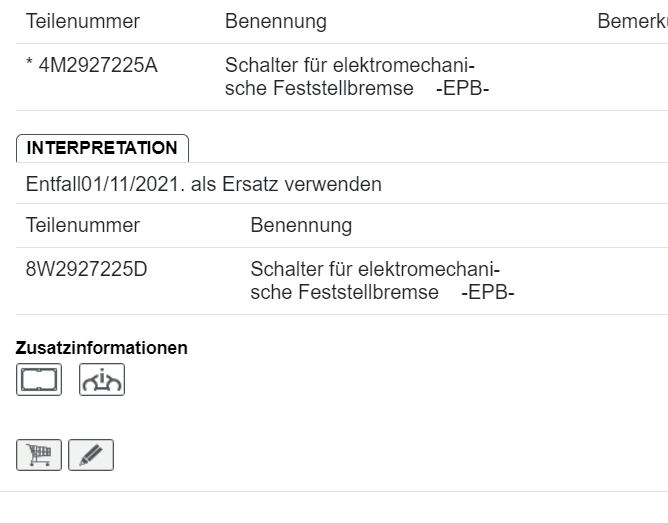Open the vehicle info icon under Zusatzinformationen
The height and width of the screenshot is (523, 668).
pyautogui.click(x=102, y=380)
